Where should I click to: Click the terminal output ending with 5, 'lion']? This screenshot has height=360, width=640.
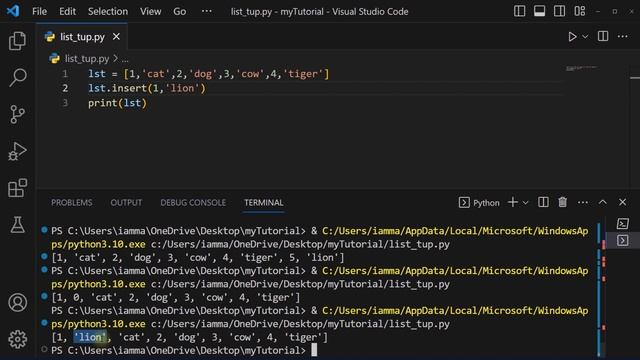pos(198,258)
